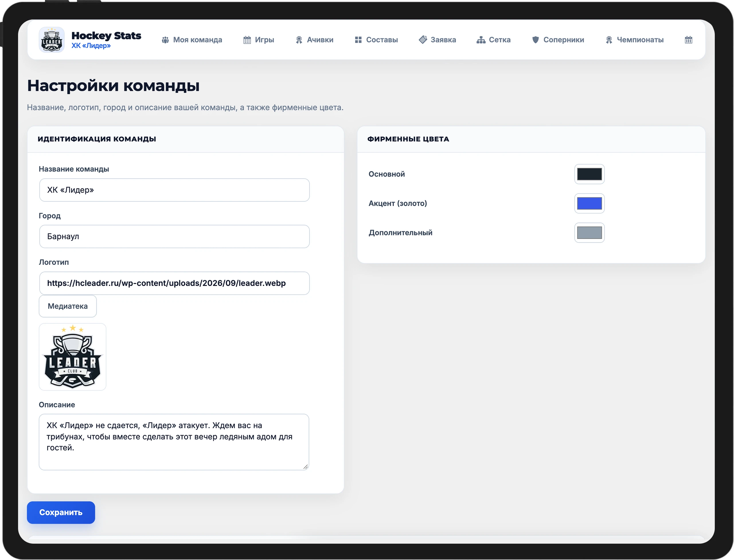Click the Игры calendar icon
This screenshot has width=734, height=560.
click(247, 40)
